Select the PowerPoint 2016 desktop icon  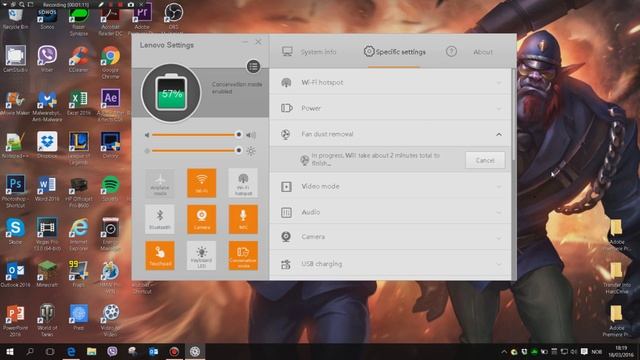[15, 320]
